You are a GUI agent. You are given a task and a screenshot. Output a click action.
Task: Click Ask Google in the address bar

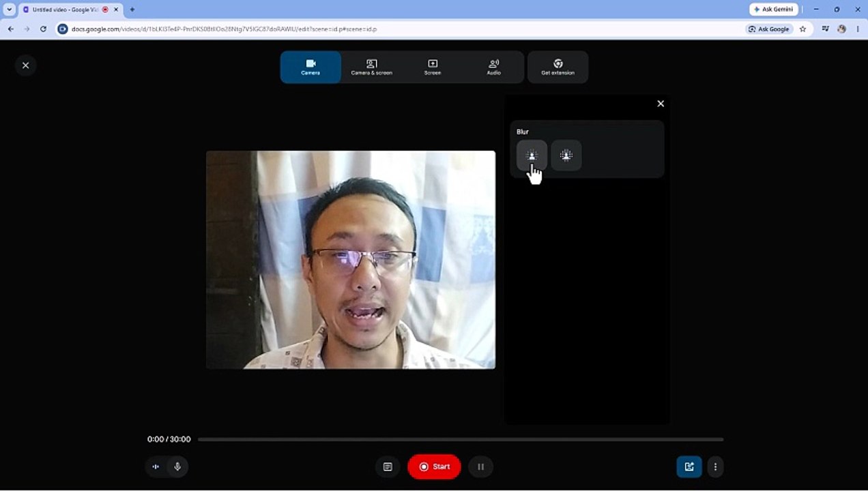coord(769,29)
